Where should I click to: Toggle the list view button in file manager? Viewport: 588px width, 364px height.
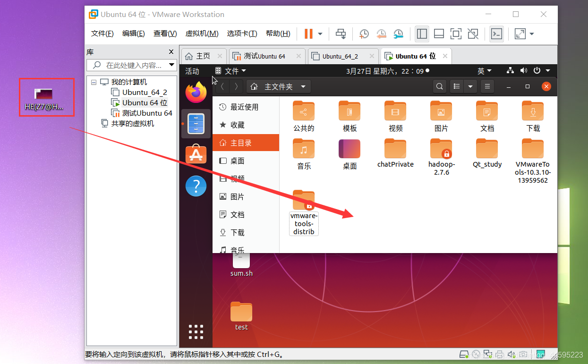click(x=457, y=86)
